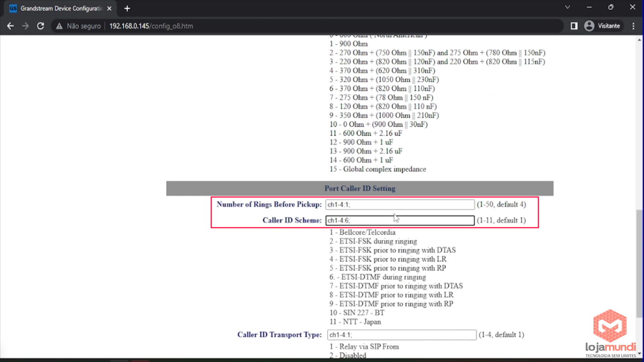Open the browser side panel

(x=574, y=26)
